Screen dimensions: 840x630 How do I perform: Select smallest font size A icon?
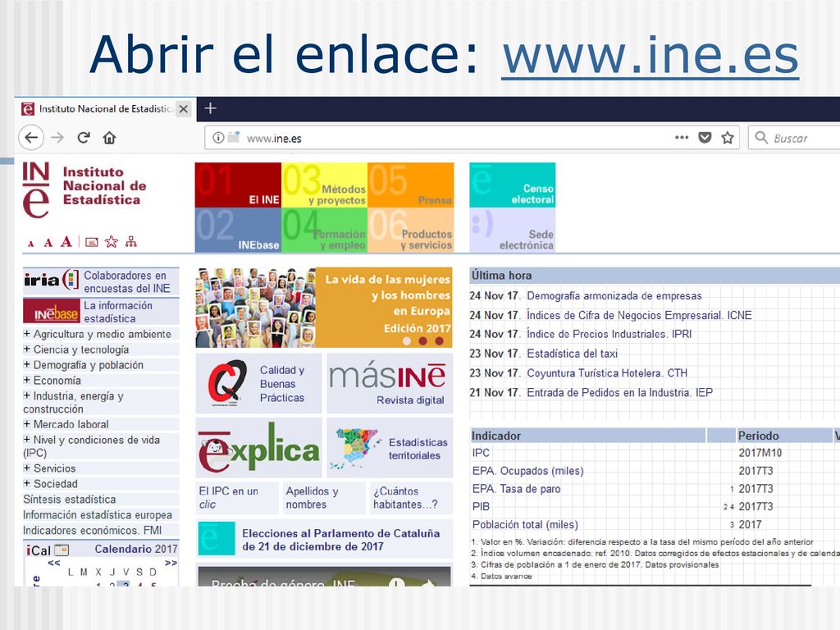click(x=31, y=244)
